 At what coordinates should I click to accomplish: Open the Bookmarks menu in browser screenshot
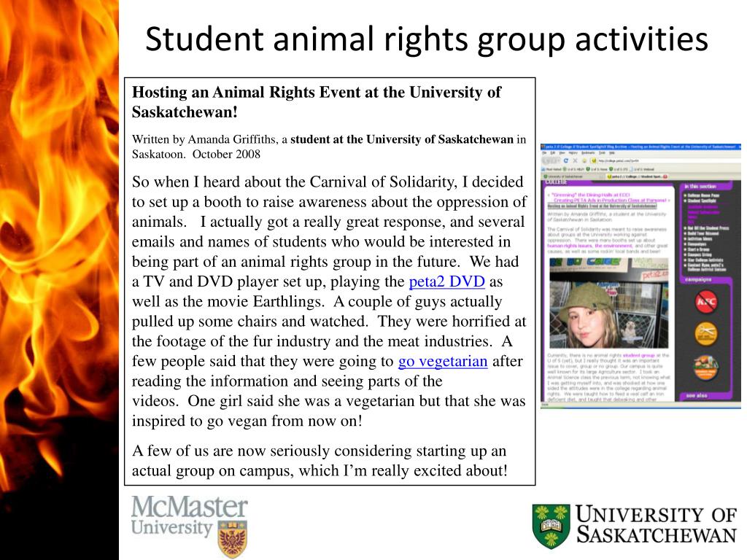point(588,153)
